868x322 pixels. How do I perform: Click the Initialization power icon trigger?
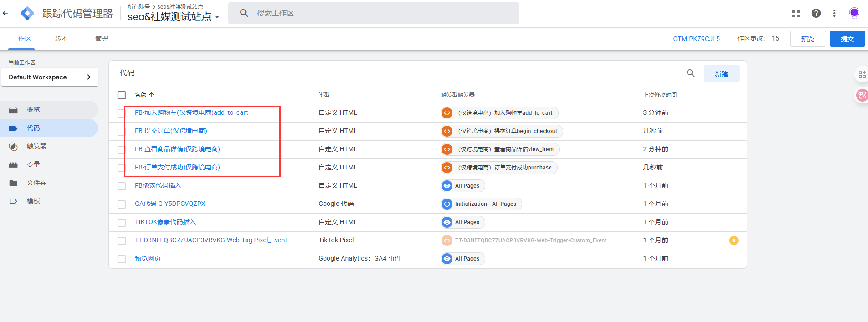click(x=447, y=204)
